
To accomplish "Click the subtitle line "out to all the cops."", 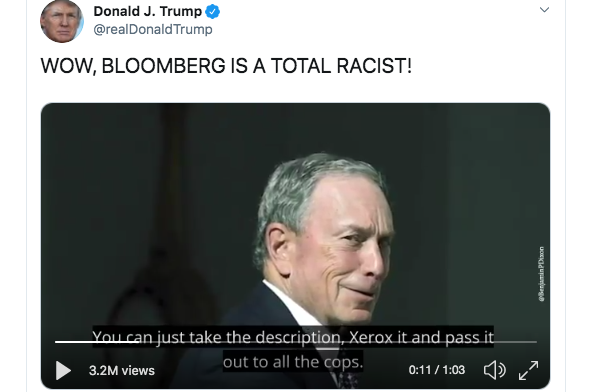I will pyautogui.click(x=293, y=361).
